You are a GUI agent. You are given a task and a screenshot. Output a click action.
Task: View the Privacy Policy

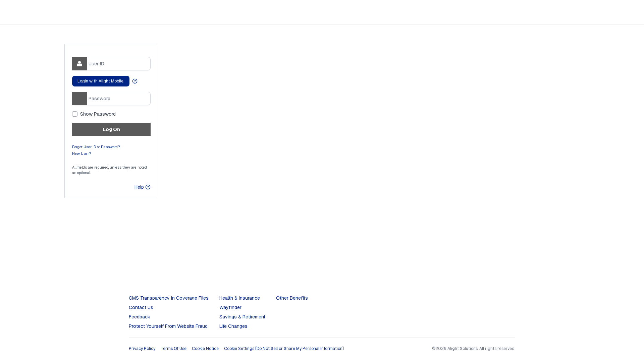pos(142,349)
